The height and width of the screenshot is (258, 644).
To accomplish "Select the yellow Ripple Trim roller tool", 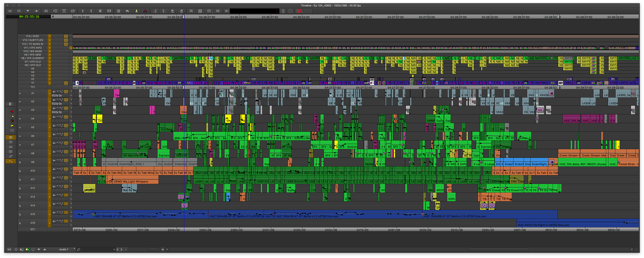I will point(12,126).
